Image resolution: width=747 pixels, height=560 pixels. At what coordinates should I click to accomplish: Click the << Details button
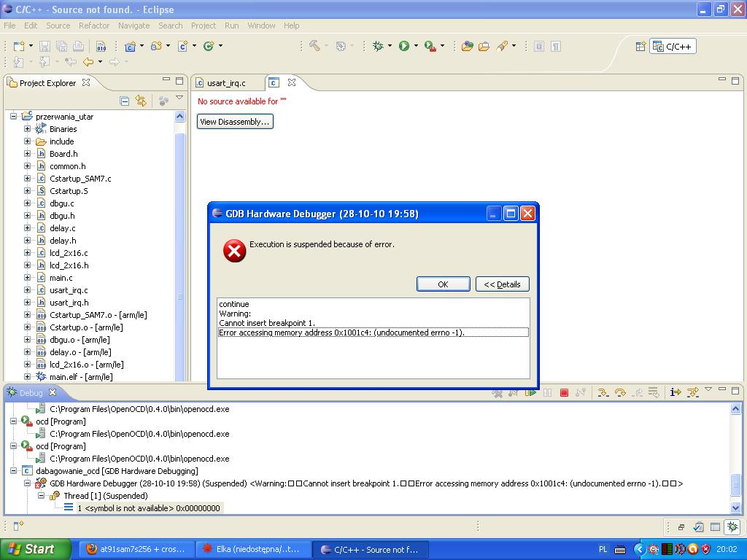(x=502, y=284)
